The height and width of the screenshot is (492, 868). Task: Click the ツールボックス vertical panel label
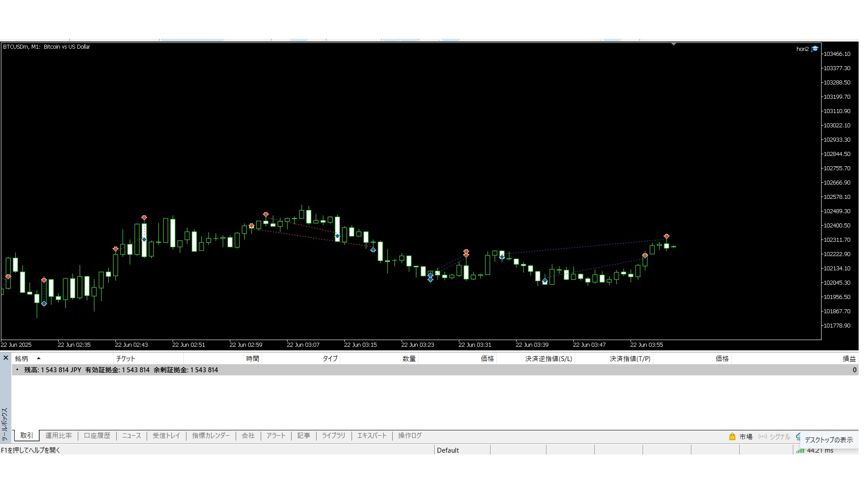[5, 424]
